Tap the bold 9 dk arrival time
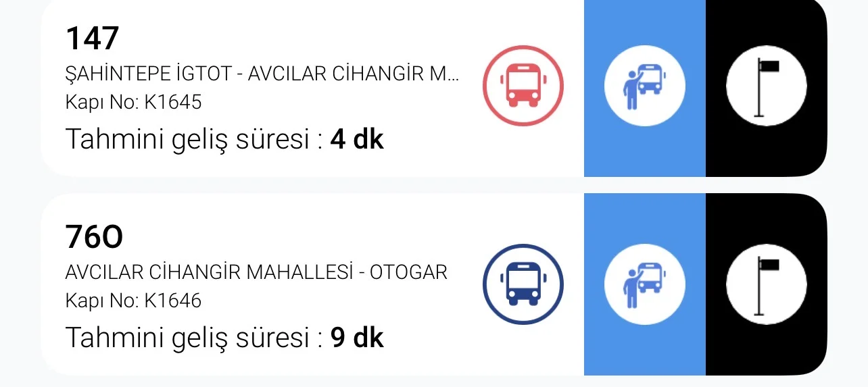 (x=357, y=338)
